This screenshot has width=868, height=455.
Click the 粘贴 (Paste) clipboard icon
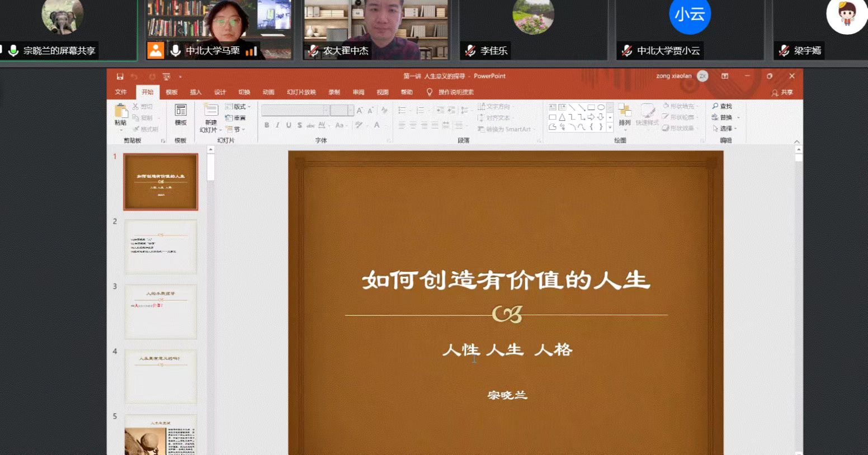(x=120, y=112)
